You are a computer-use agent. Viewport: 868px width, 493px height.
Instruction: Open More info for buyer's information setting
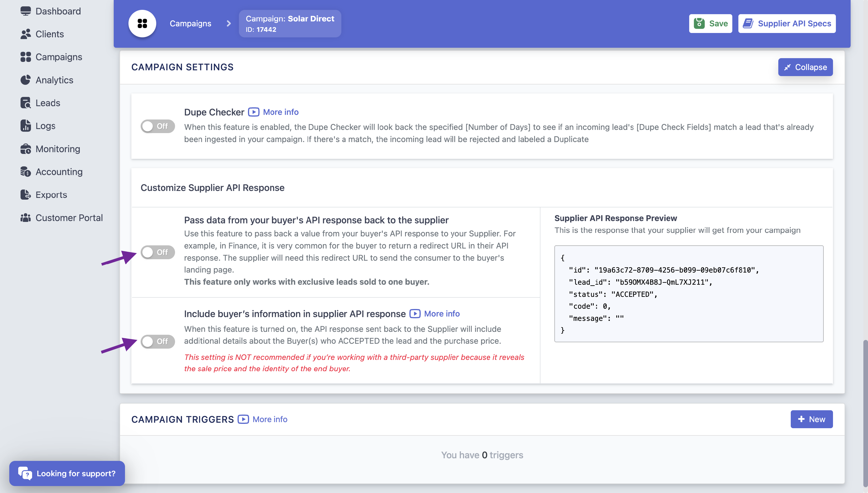[442, 314]
